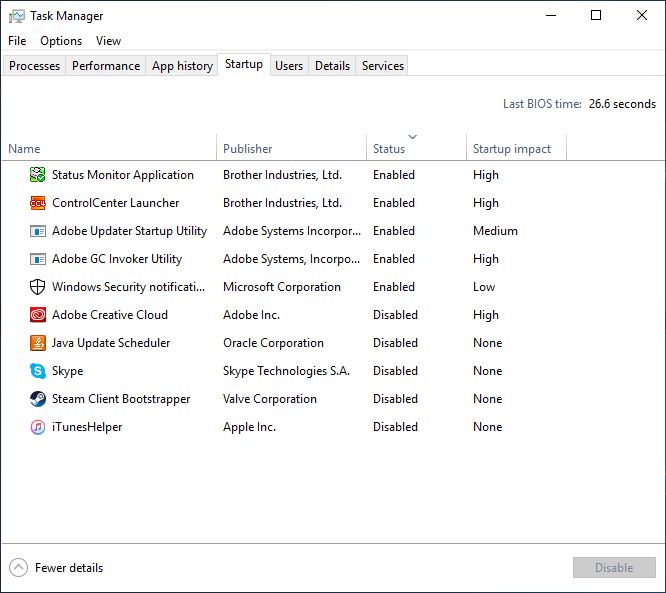
Task: Switch to the Performance tab
Action: pyautogui.click(x=106, y=66)
